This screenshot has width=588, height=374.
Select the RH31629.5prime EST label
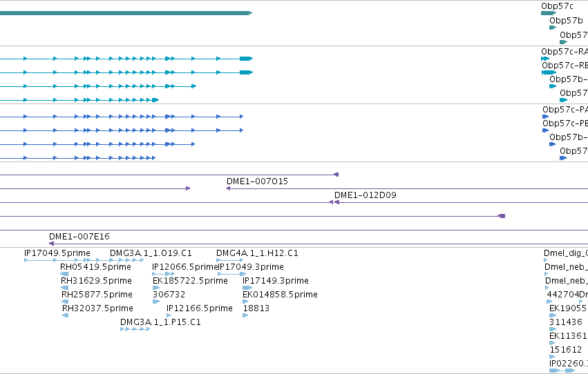(96, 281)
